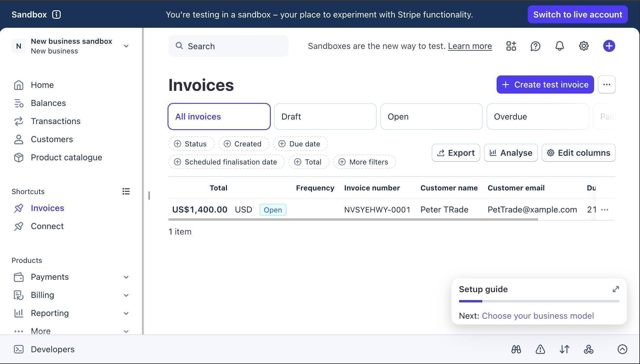Expand the Billing section
Screen dimensions: 640x364
(x=126, y=295)
